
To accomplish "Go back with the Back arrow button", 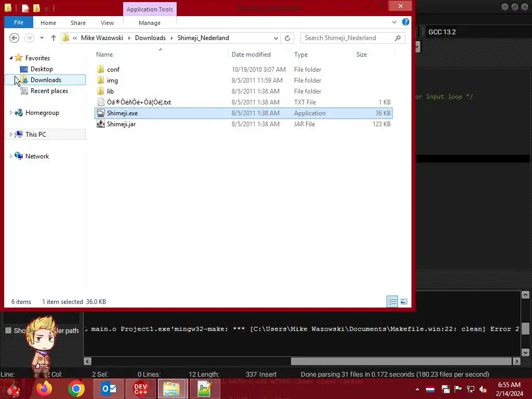I will [x=14, y=37].
